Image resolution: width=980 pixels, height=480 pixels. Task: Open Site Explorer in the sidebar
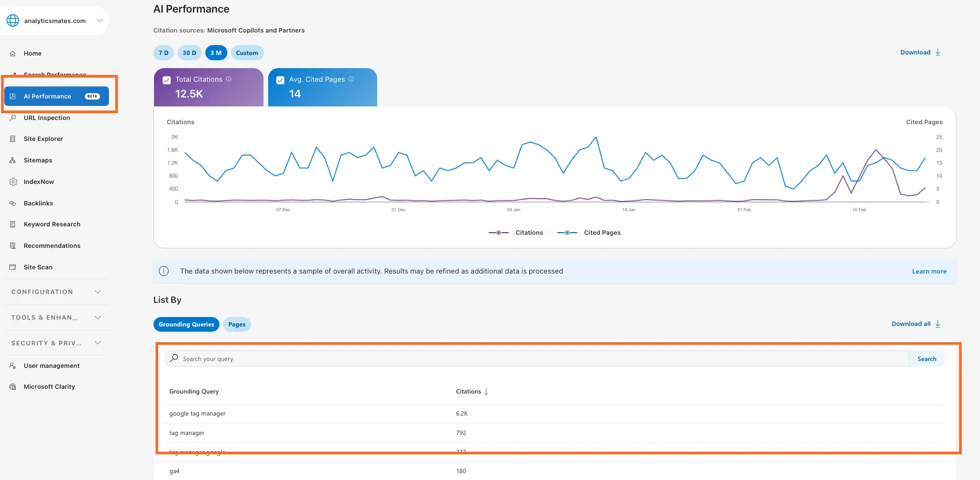[43, 138]
